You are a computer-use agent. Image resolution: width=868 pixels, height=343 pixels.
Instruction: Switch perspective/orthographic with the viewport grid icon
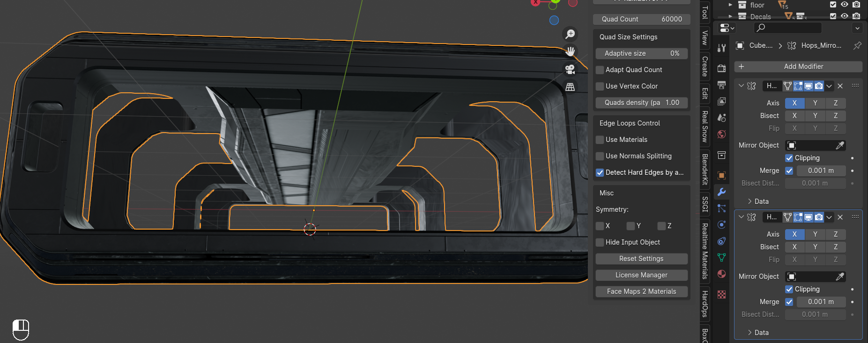pos(570,87)
